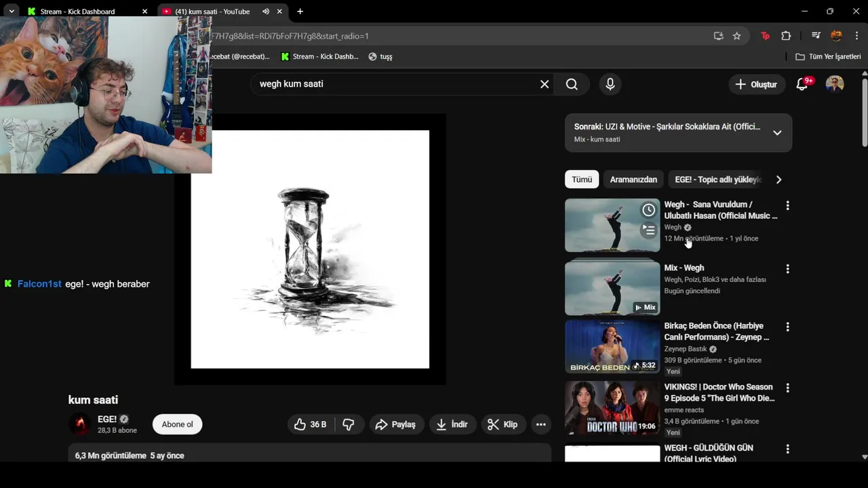Select the Aramanızdan filter chip

click(x=633, y=180)
